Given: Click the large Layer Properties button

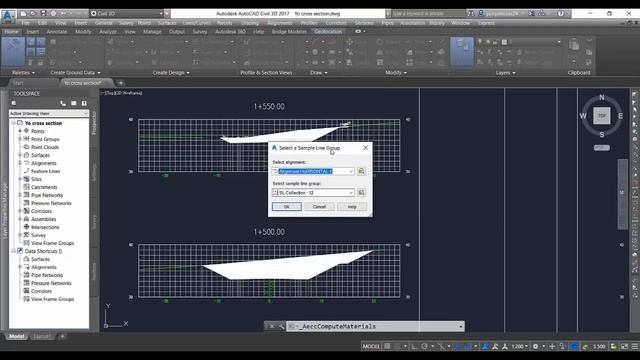Looking at the screenshot, I should tap(462, 51).
